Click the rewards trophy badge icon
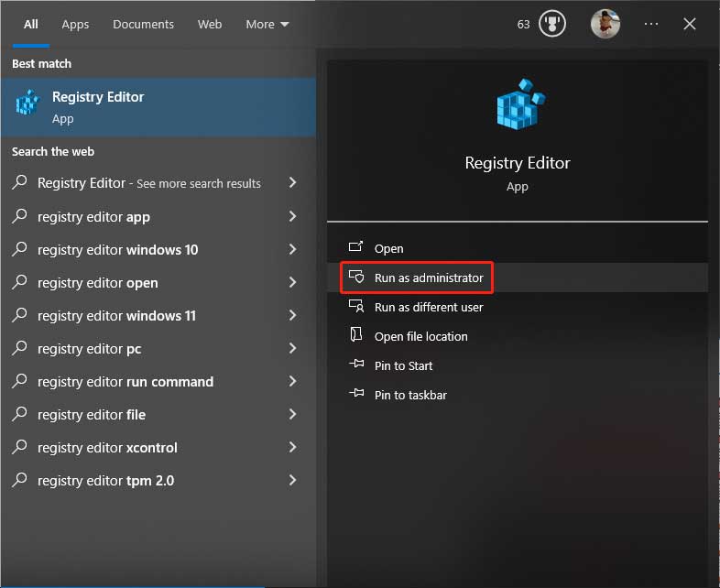This screenshot has width=720, height=588. (552, 24)
